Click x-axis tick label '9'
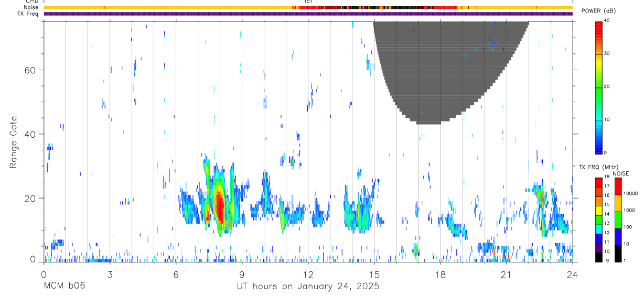 click(242, 274)
